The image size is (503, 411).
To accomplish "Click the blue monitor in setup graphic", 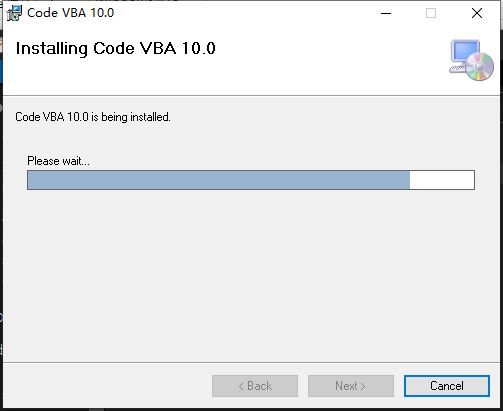I will (465, 52).
